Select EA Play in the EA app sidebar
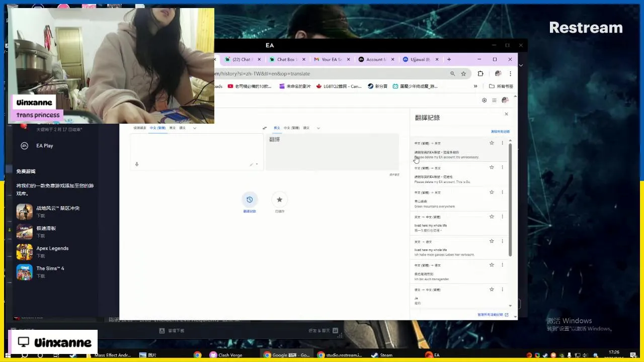 pyautogui.click(x=37, y=146)
